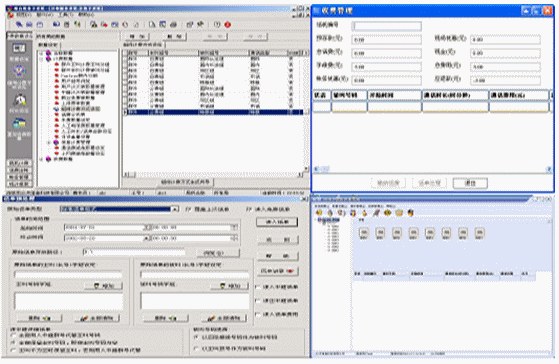Select the first radio option in the trunk records group
The width and height of the screenshot is (559, 364).
point(14,335)
